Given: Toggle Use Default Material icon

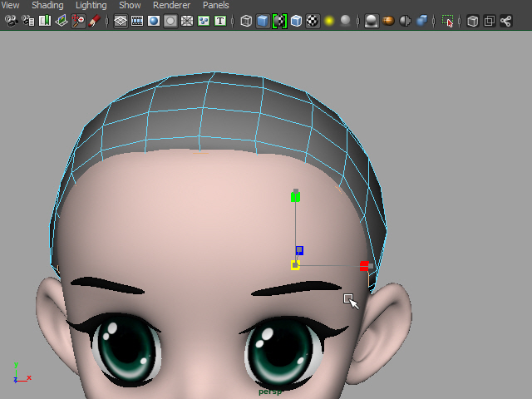Looking at the screenshot, I should click(x=279, y=21).
